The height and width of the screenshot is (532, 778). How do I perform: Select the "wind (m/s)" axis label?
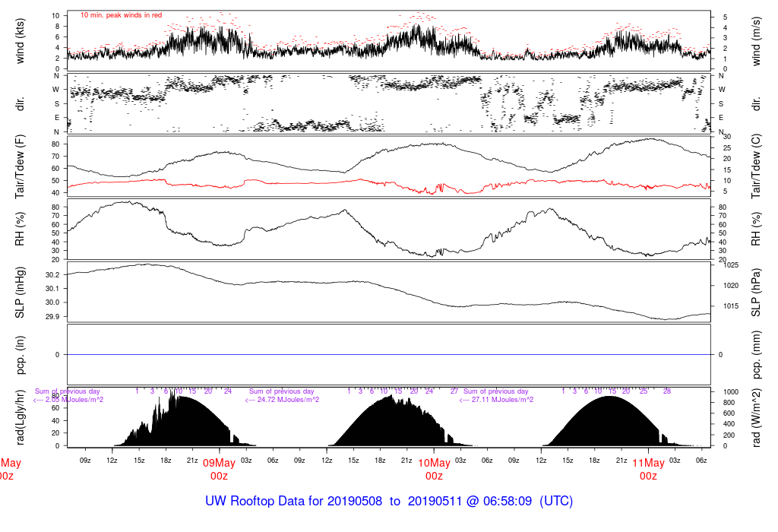pyautogui.click(x=756, y=41)
